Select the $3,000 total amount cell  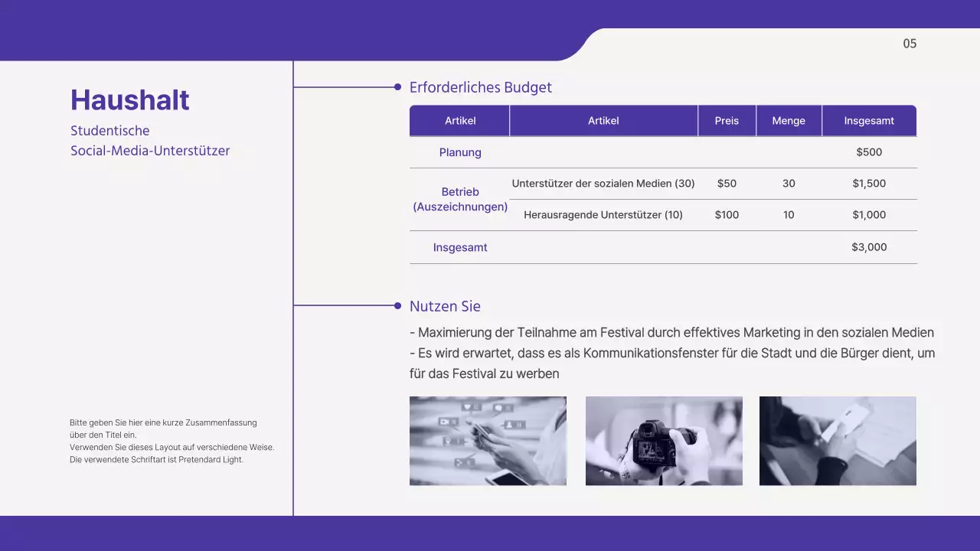click(x=869, y=247)
